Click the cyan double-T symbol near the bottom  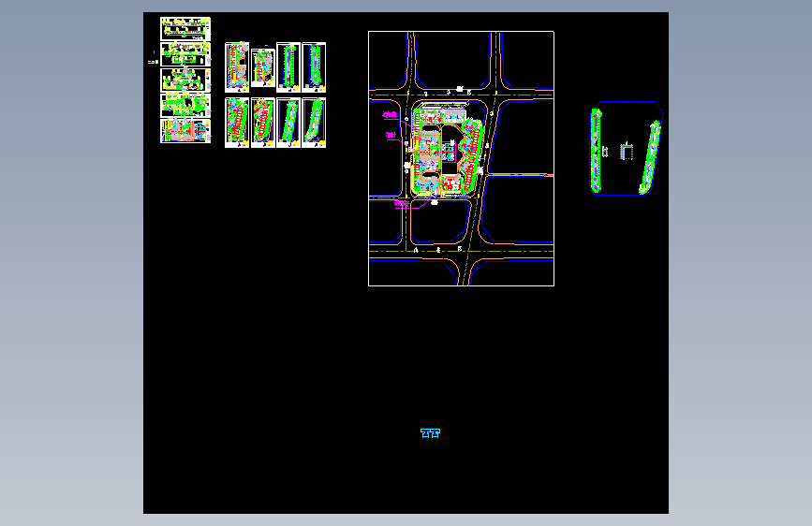click(430, 433)
